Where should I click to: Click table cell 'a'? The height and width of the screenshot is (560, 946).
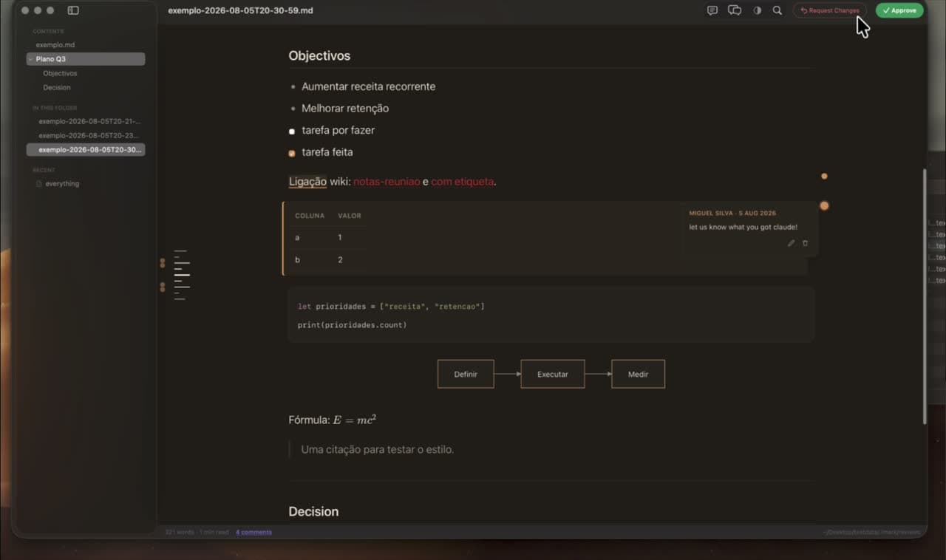click(297, 238)
